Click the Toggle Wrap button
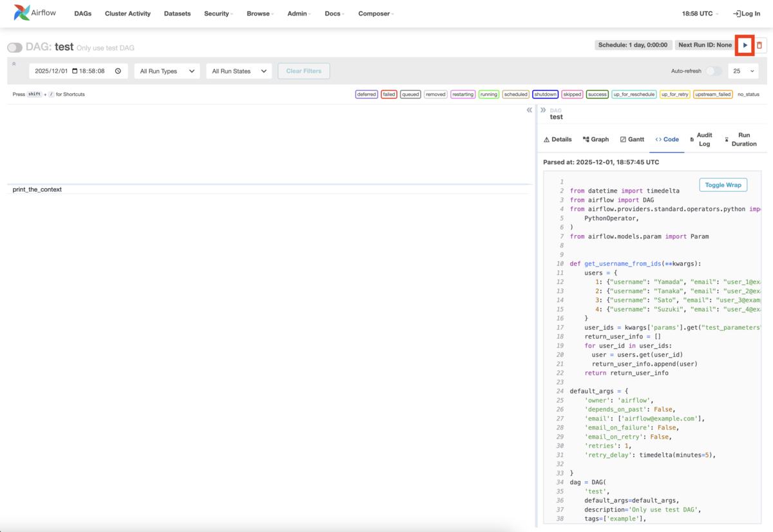Image resolution: width=773 pixels, height=532 pixels. click(723, 185)
